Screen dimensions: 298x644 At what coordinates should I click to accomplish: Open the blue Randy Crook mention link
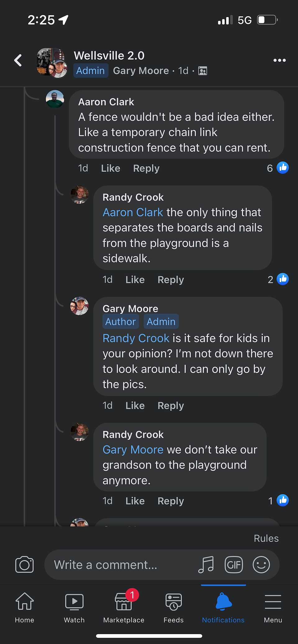pyautogui.click(x=136, y=338)
